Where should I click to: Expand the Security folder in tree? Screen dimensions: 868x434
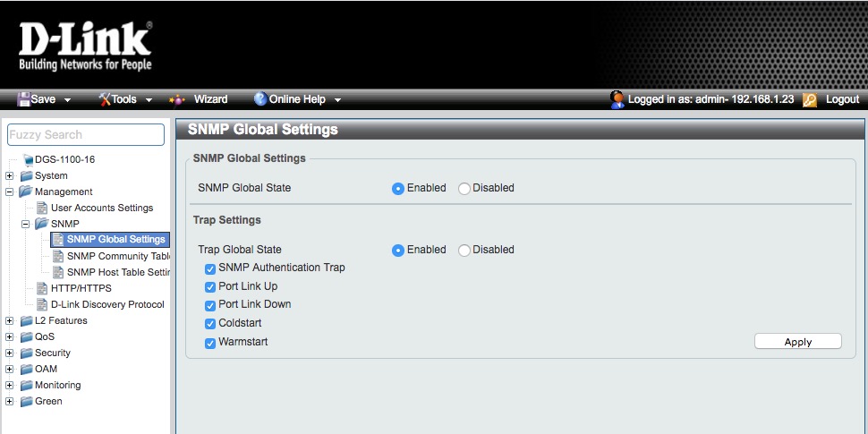[10, 353]
